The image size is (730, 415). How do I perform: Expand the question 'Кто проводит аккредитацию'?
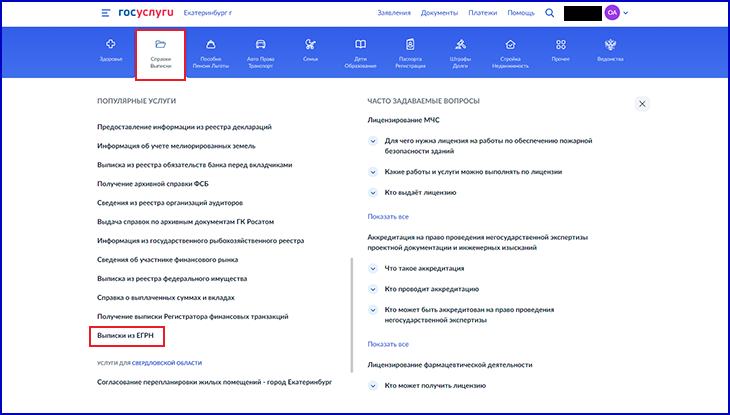374,288
